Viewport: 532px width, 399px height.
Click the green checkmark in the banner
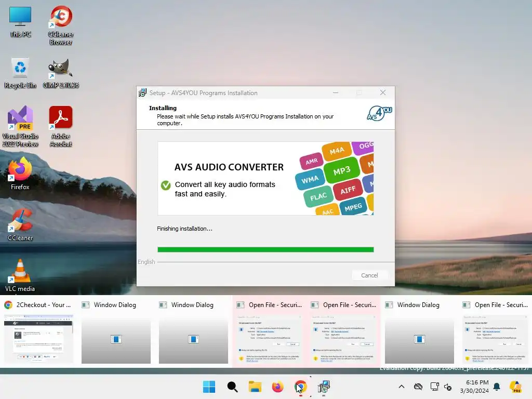pyautogui.click(x=166, y=185)
